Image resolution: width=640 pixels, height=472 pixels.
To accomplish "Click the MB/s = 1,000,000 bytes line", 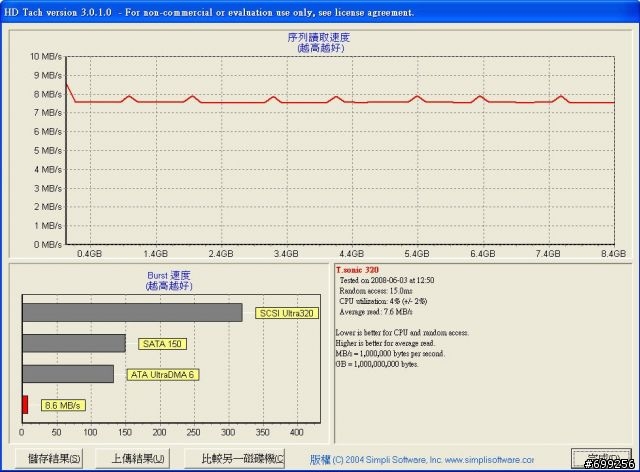I will [390, 354].
